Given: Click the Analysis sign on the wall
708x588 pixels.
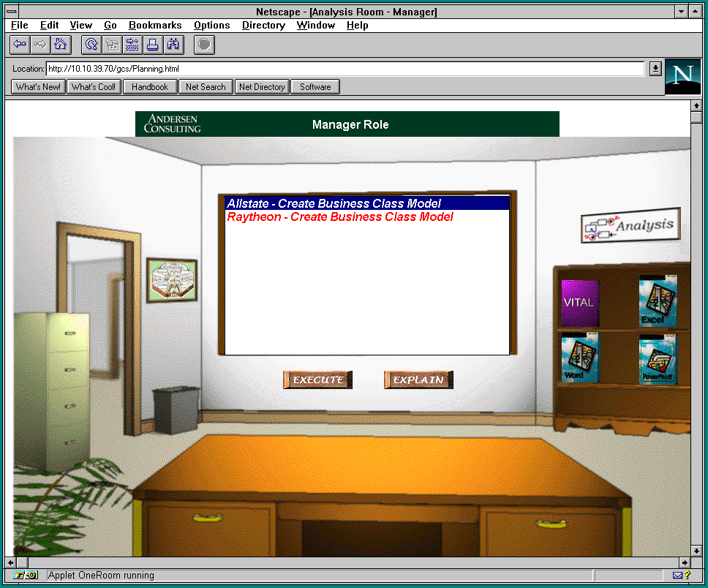Looking at the screenshot, I should [630, 226].
